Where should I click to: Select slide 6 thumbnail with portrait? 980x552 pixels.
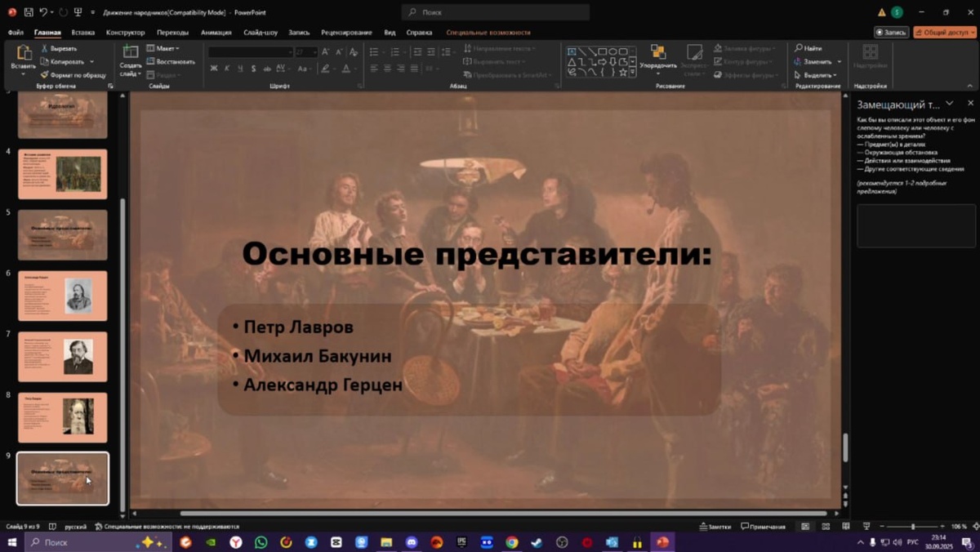tap(62, 296)
